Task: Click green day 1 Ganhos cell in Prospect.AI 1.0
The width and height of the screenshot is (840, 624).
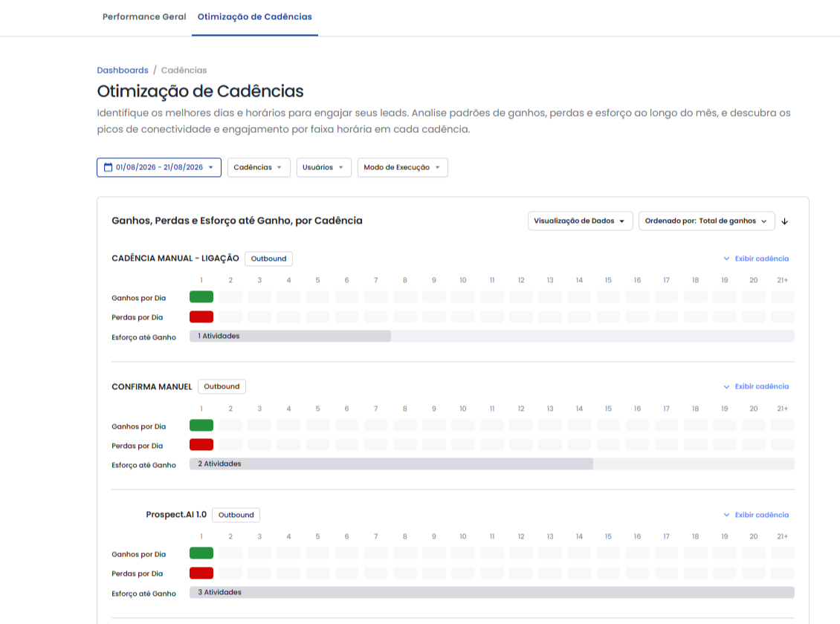Action: coord(201,553)
